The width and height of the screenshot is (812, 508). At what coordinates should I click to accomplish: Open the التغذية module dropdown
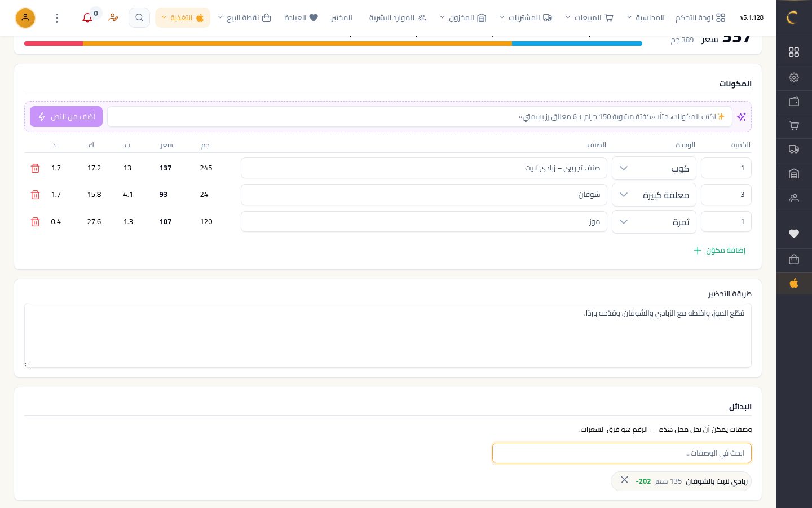pos(183,18)
